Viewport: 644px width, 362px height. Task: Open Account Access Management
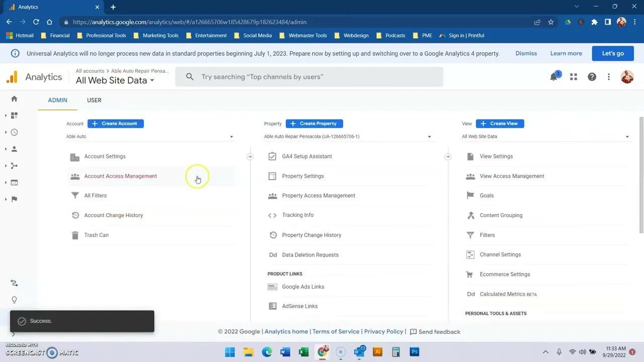pos(150,176)
